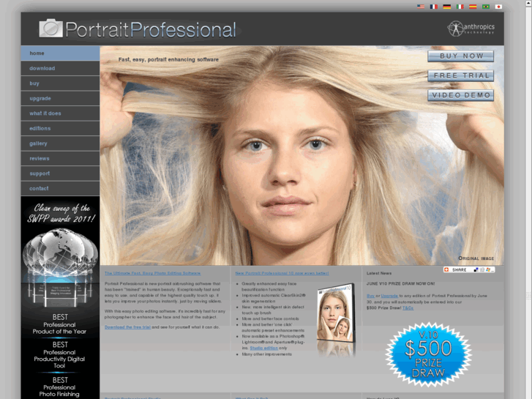Switch to Spanish via Spain flag
This screenshot has width=532, height=399.
click(x=473, y=7)
